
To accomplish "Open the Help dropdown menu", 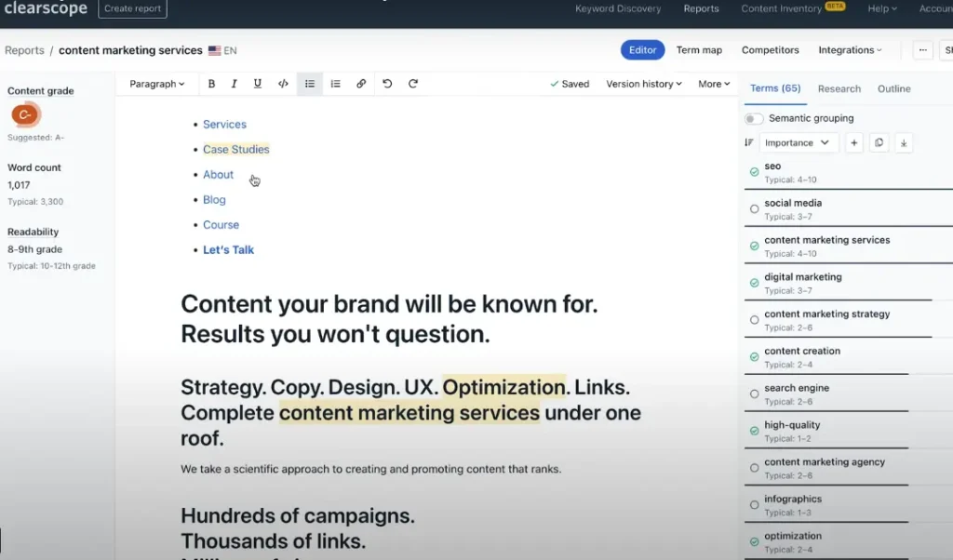I will pyautogui.click(x=882, y=8).
